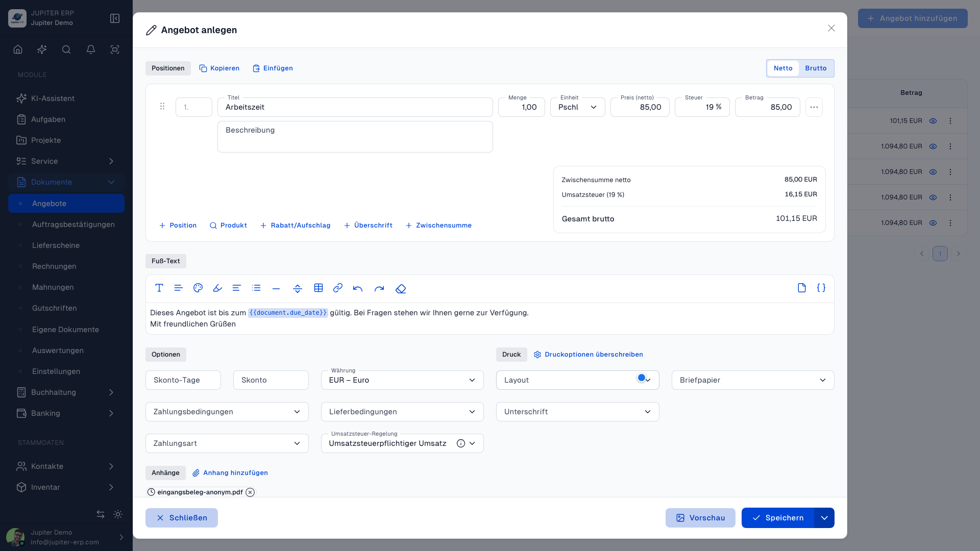The height and width of the screenshot is (551, 980).
Task: Click the Skonto-Tage input field
Action: pos(183,380)
